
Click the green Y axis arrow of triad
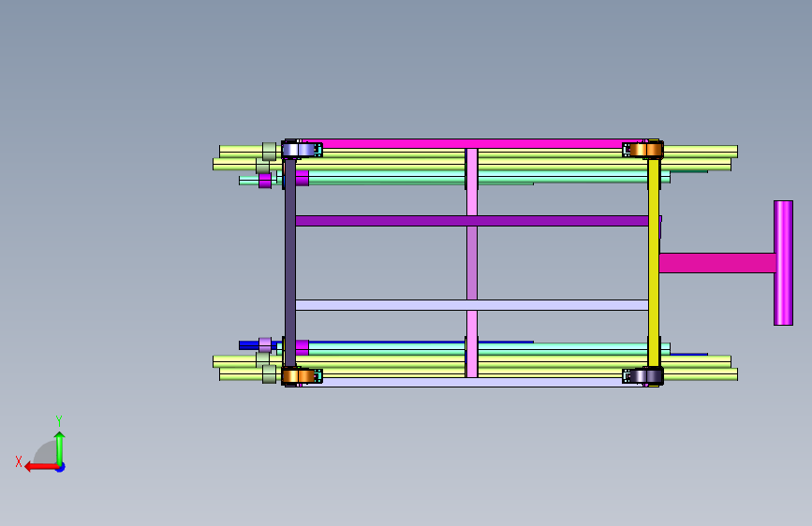tap(60, 447)
